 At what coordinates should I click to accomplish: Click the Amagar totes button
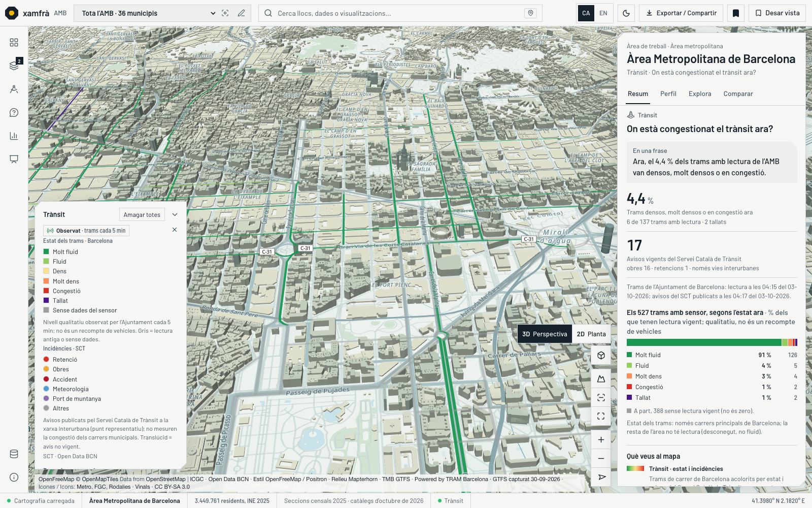pyautogui.click(x=142, y=215)
